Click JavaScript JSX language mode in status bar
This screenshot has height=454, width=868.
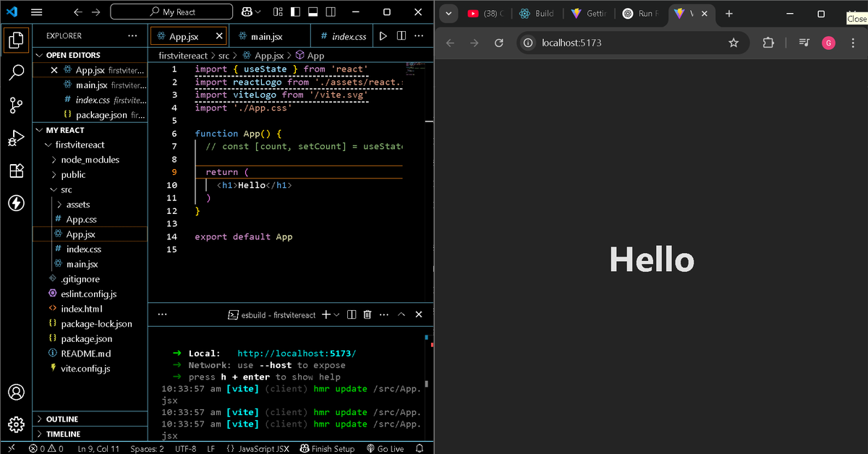(257, 448)
